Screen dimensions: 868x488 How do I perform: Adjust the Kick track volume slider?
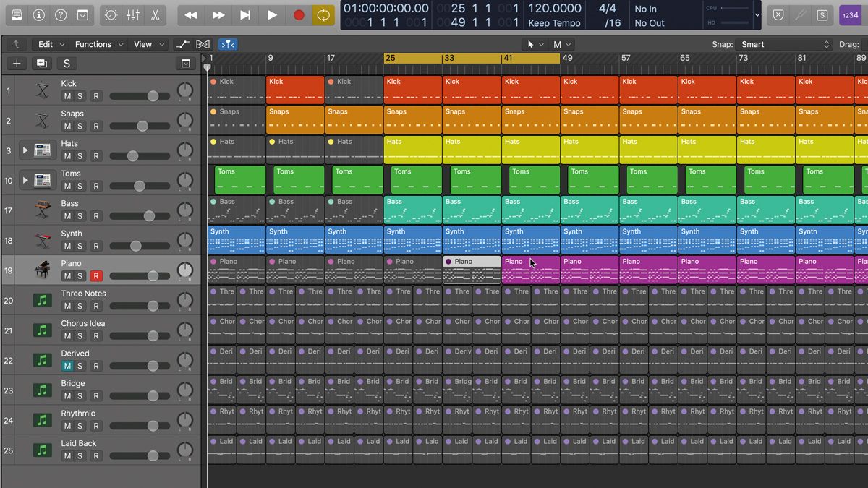pyautogui.click(x=152, y=96)
